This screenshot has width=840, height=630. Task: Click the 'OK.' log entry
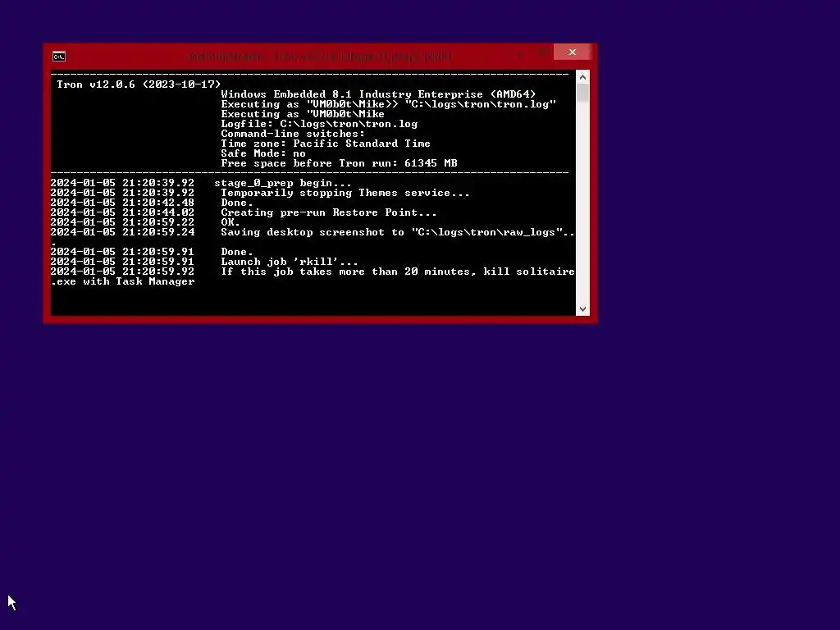coord(231,222)
